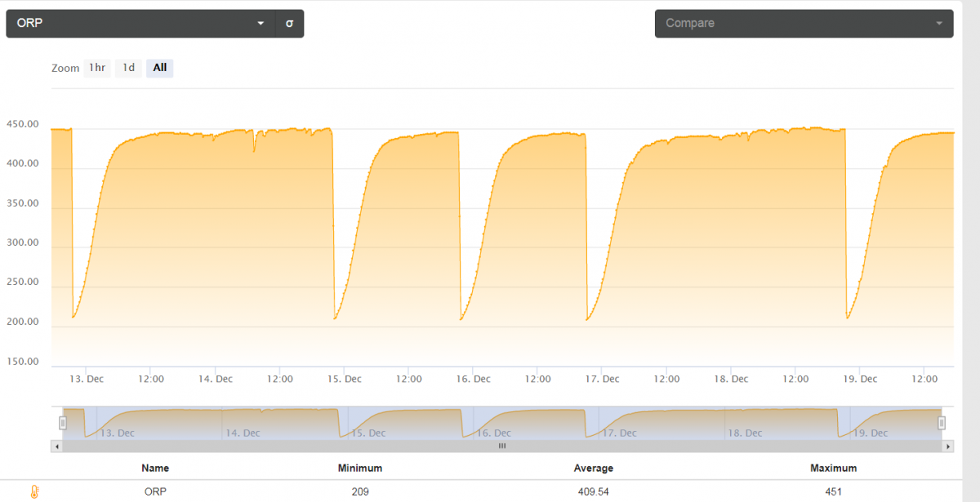Click the thermometer icon beside ORP row
Screen dimensions: 980x502
[34, 492]
